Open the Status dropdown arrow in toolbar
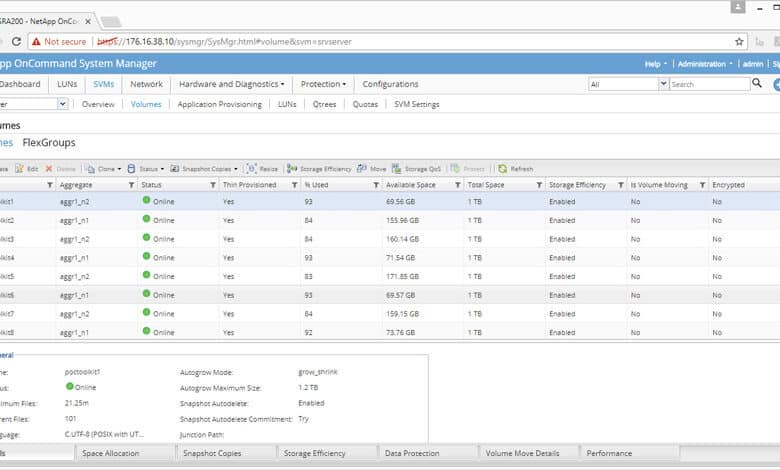The width and height of the screenshot is (780, 470). point(162,169)
